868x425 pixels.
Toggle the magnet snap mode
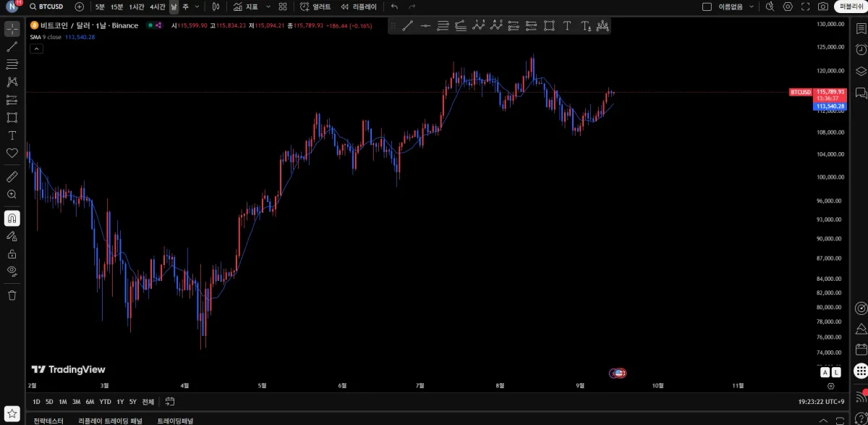click(12, 218)
